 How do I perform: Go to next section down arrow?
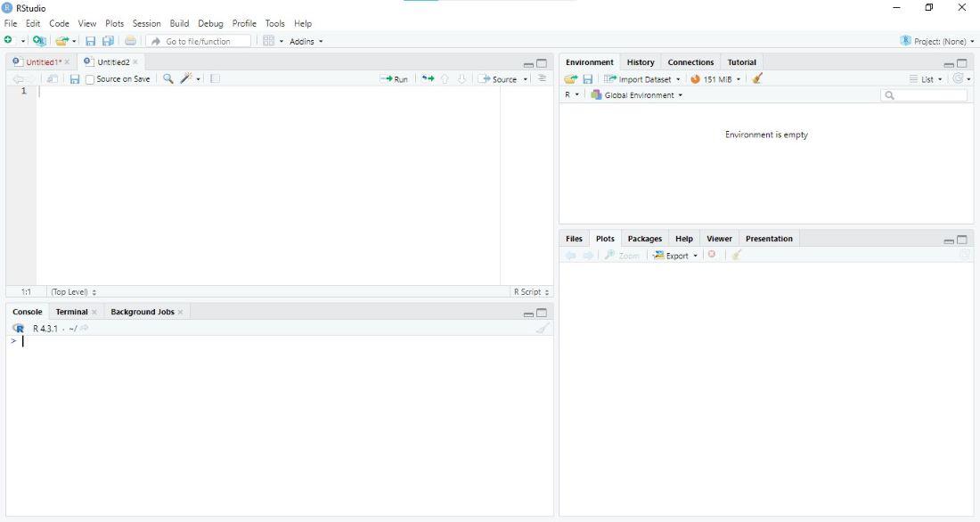click(461, 78)
